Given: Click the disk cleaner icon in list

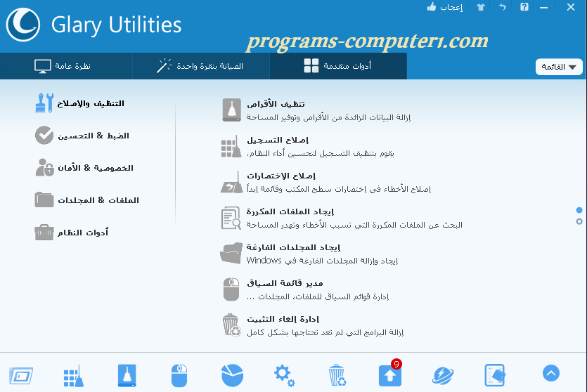Looking at the screenshot, I should [231, 110].
